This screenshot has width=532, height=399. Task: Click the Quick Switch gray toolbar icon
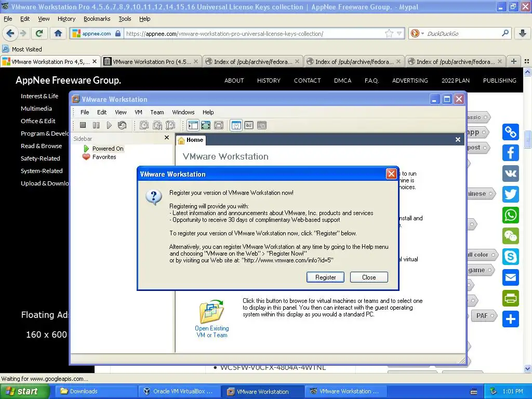pos(219,125)
